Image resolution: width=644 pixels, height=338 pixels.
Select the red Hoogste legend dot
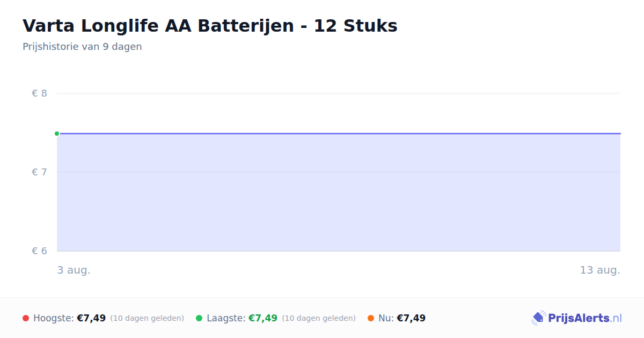point(26,318)
